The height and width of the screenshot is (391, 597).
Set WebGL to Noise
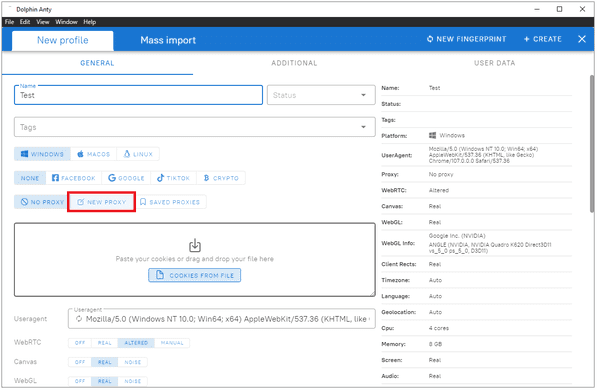click(133, 381)
